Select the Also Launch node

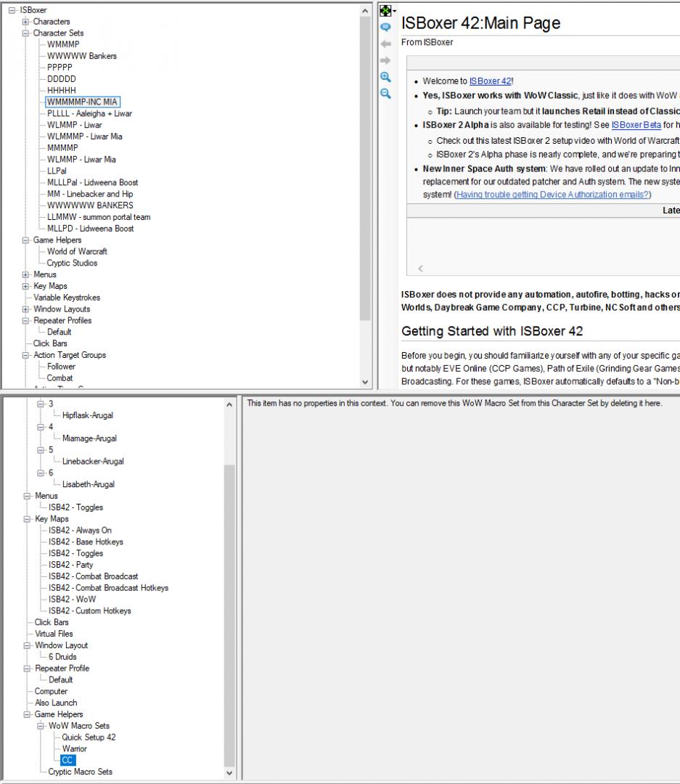(55, 703)
